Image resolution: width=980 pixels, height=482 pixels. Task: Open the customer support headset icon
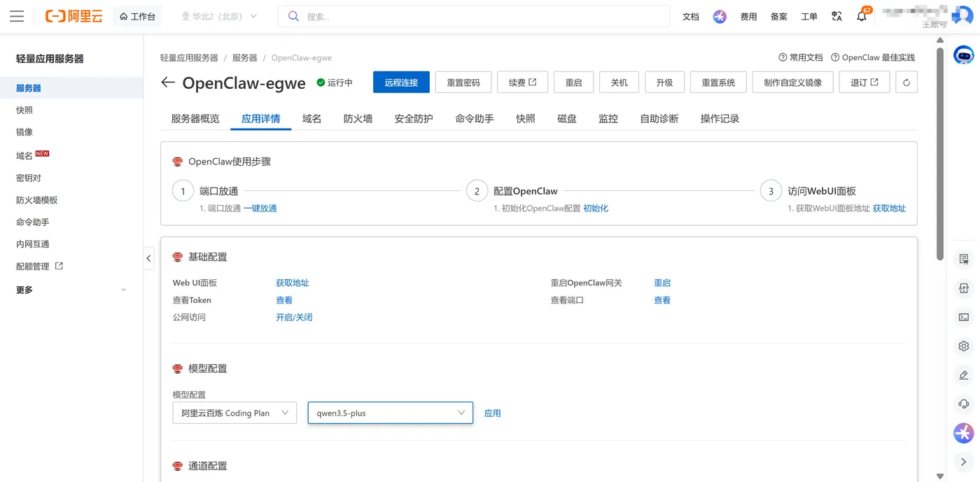964,404
